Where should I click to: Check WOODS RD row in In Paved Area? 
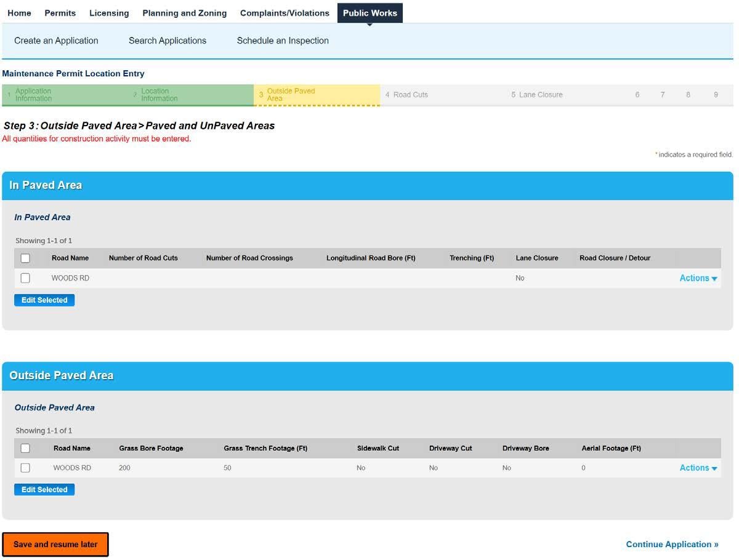click(25, 278)
